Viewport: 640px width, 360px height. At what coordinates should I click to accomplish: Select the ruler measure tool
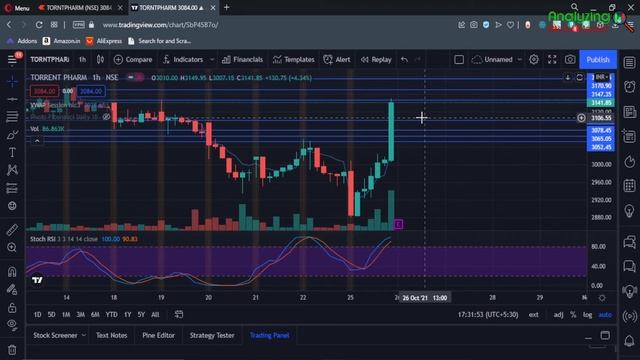click(x=12, y=230)
